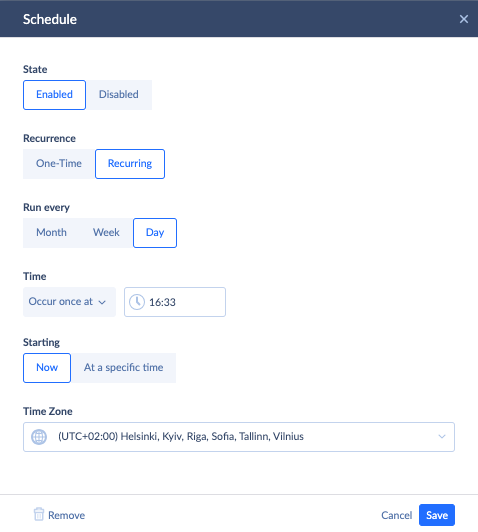Choose One-Time recurrence

59,164
